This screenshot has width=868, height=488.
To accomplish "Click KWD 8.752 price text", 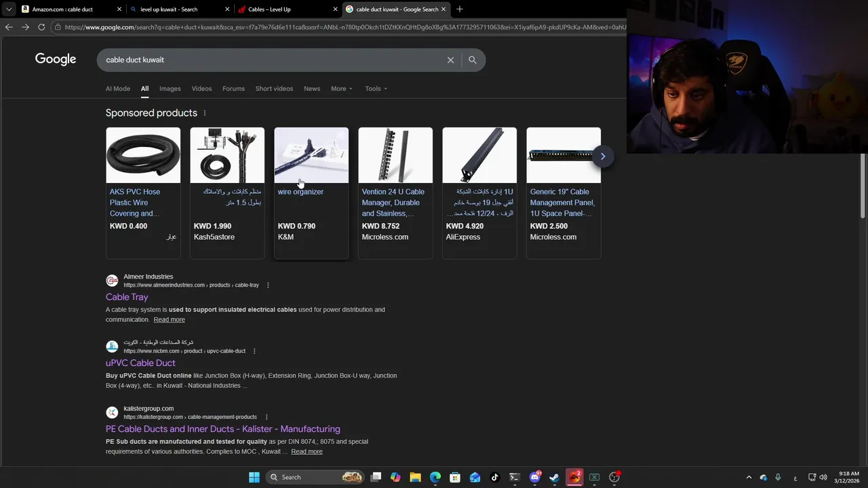I will [x=380, y=226].
